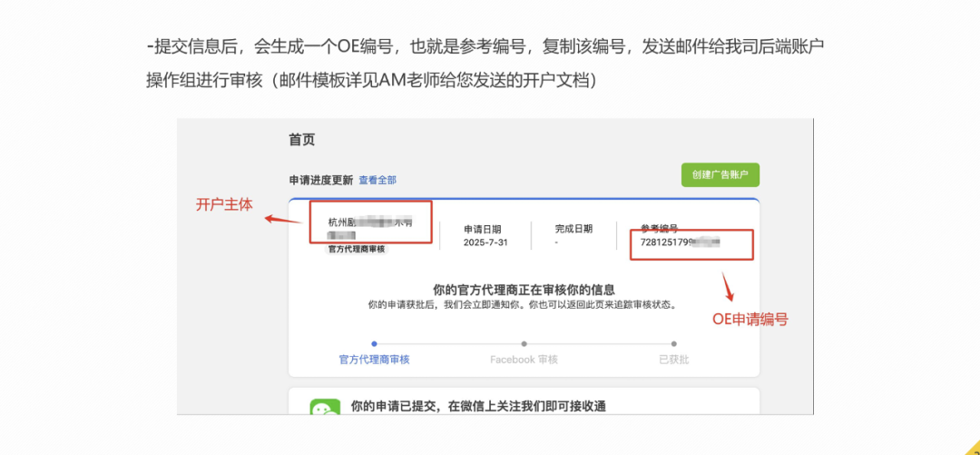Screen dimensions: 980x455
Task: Click the Facebook 审核 step label
Action: coord(524,360)
